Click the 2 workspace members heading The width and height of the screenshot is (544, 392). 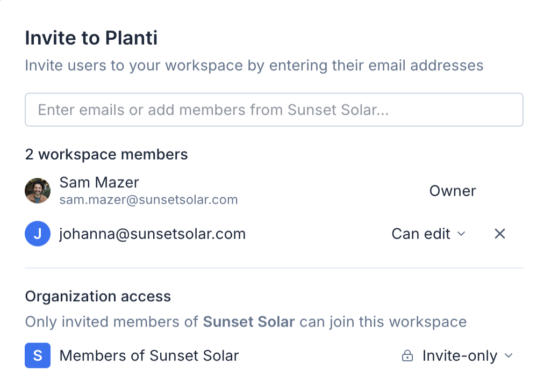[106, 155]
